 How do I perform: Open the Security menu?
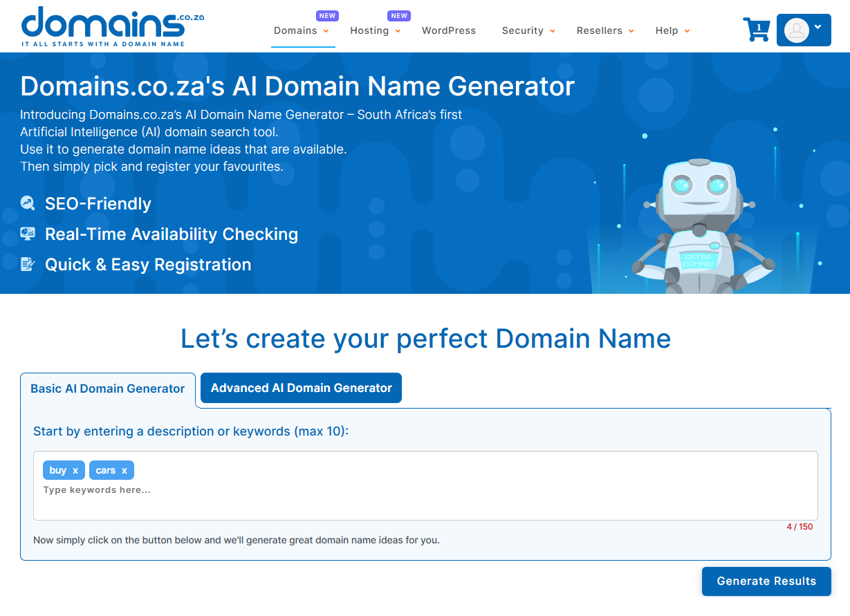pos(523,30)
